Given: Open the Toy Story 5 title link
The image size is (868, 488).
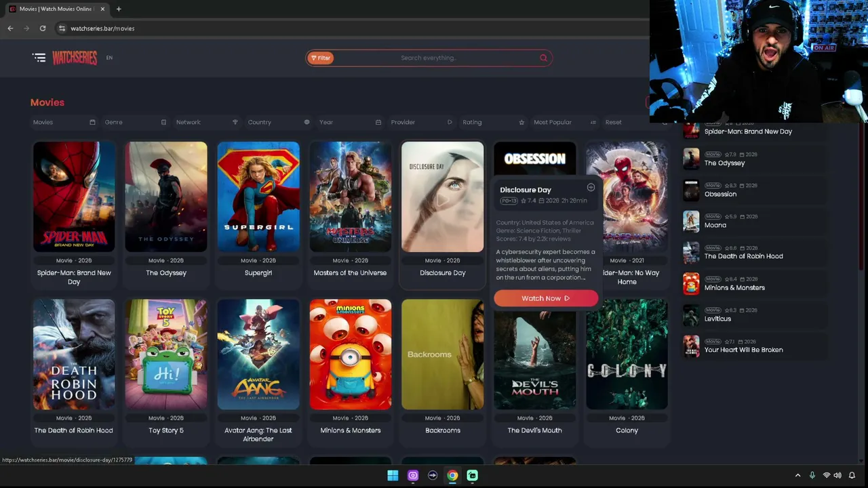Looking at the screenshot, I should click(x=166, y=430).
